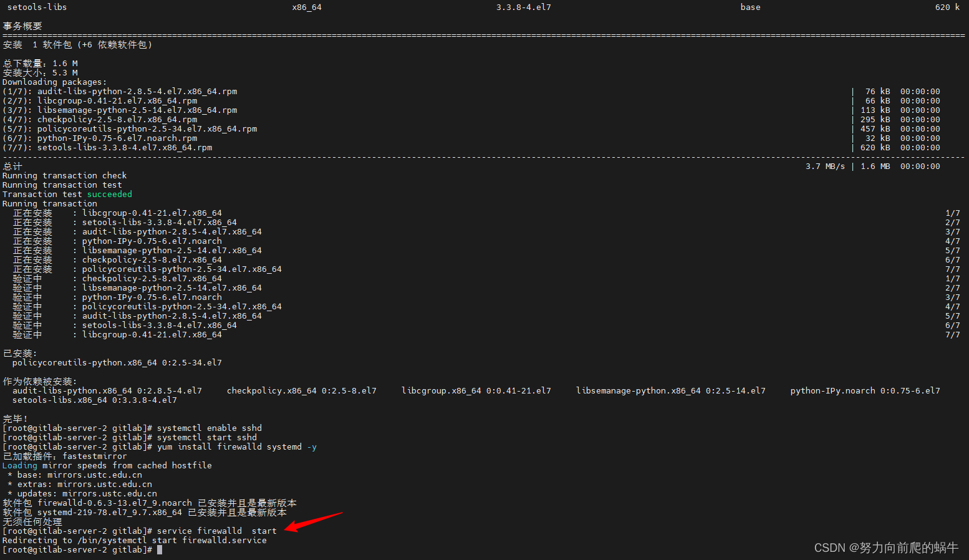Click the '已安装:' heading
This screenshot has height=560, width=969.
[20, 354]
